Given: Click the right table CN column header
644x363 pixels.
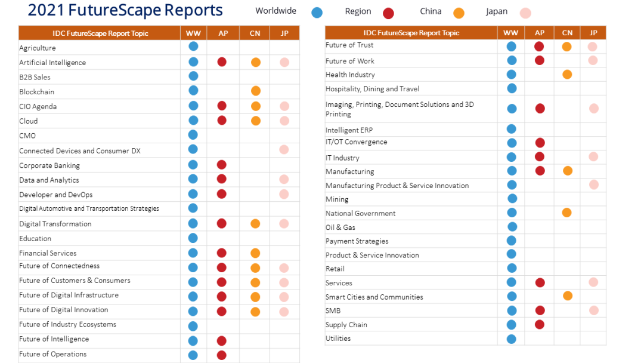Looking at the screenshot, I should pos(567,33).
